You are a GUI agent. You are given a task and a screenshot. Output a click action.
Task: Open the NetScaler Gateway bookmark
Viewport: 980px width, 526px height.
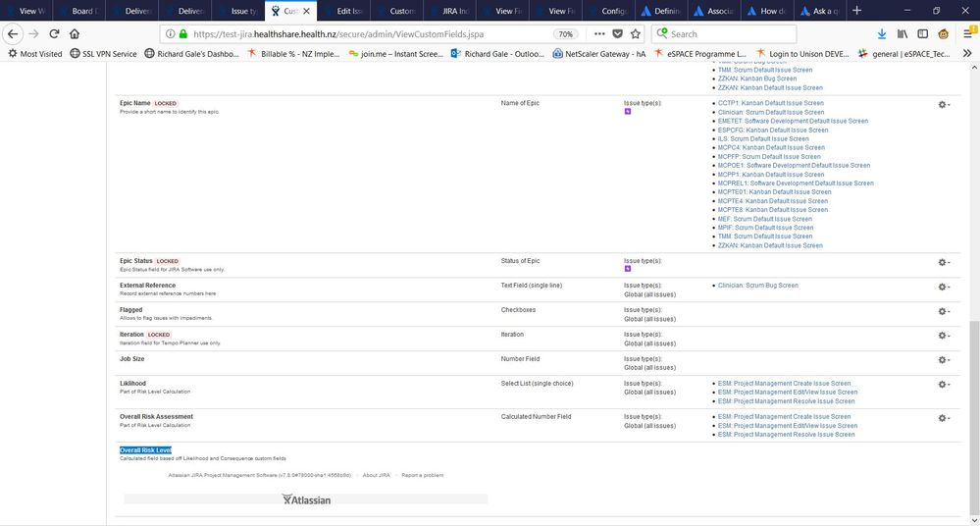point(598,54)
